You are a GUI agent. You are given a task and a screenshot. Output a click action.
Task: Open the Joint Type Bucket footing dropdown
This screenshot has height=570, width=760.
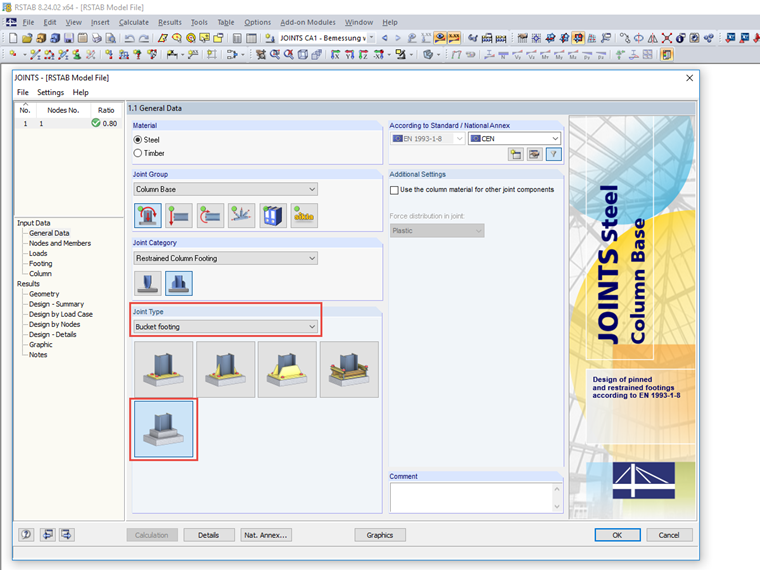(x=226, y=327)
